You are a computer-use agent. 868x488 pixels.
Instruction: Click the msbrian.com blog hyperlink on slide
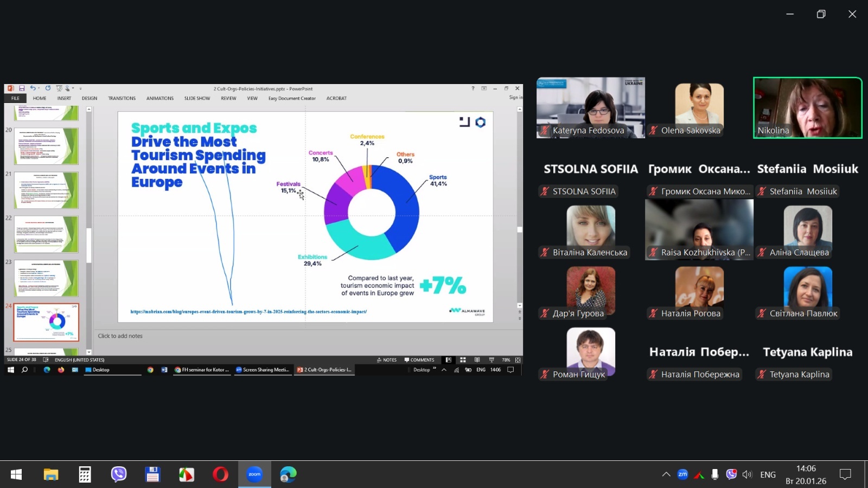pyautogui.click(x=248, y=312)
